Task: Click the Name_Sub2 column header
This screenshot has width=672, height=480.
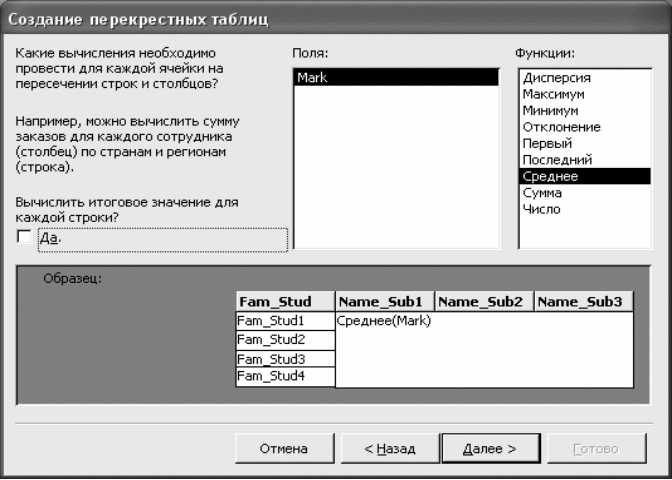Action: 484,302
